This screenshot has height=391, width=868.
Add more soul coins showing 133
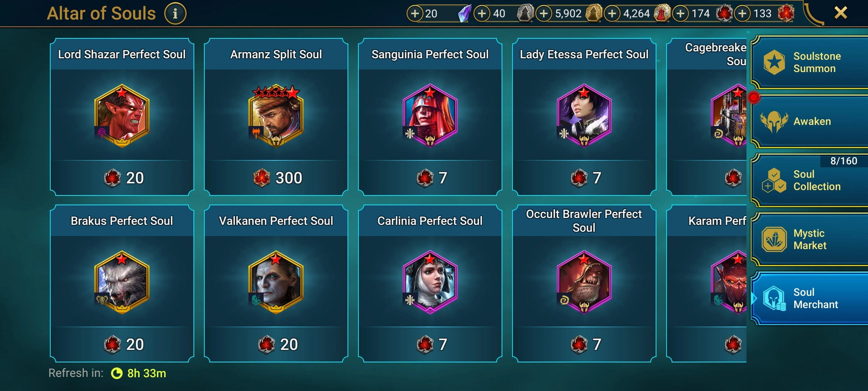click(x=742, y=13)
